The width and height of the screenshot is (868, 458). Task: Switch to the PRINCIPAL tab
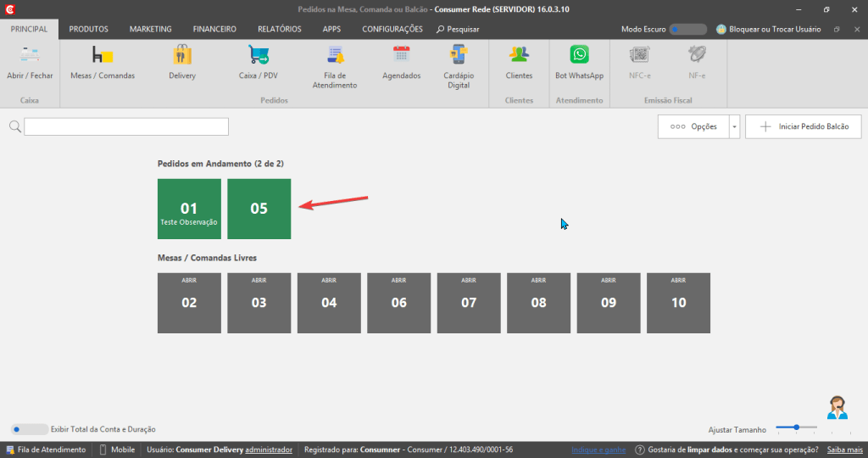(30, 30)
